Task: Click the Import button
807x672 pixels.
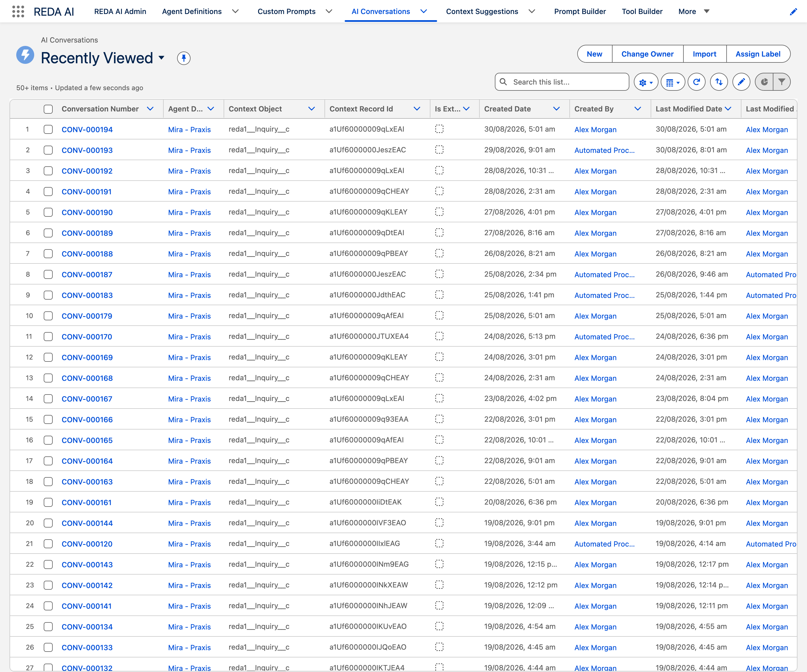Action: [704, 54]
